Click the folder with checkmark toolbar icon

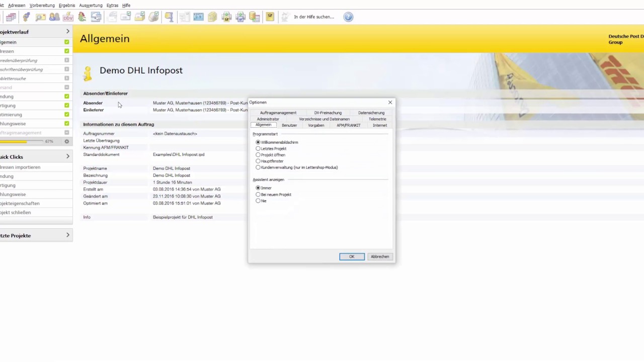139,17
